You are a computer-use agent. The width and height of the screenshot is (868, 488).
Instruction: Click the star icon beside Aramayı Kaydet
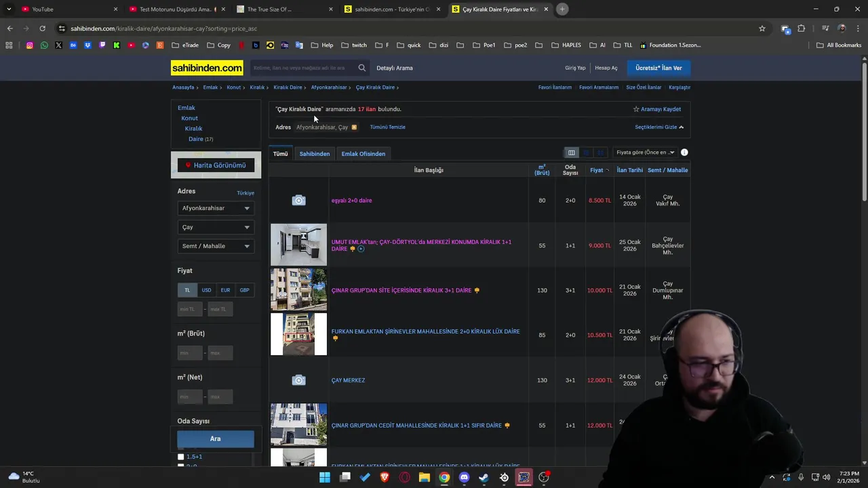pyautogui.click(x=636, y=109)
